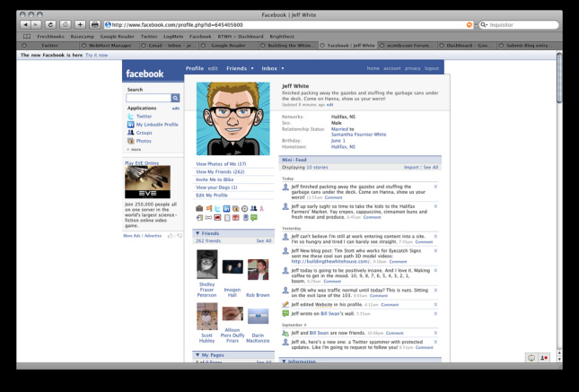Screen dimensions: 579x392
Task: Expand more applications in sidebar
Action: (x=134, y=150)
